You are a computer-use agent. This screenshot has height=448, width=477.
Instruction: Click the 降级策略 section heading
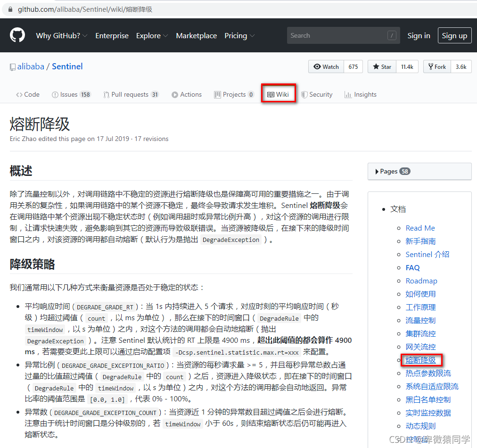[x=32, y=264]
